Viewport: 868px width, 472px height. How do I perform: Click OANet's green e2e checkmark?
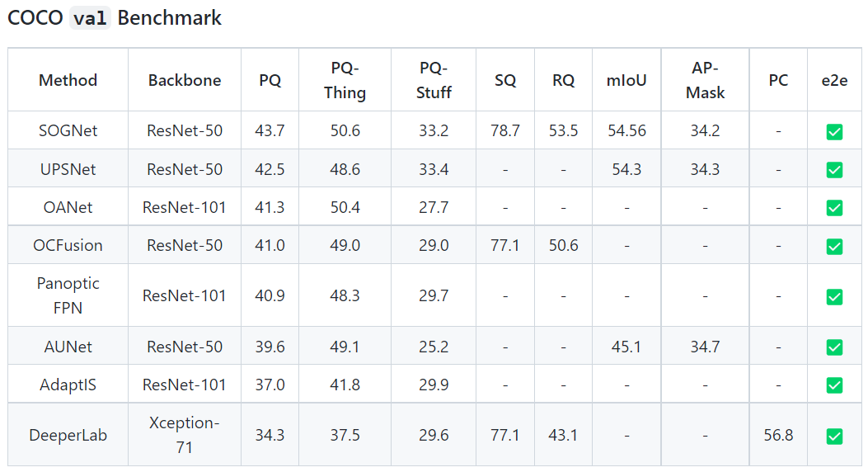(x=834, y=208)
